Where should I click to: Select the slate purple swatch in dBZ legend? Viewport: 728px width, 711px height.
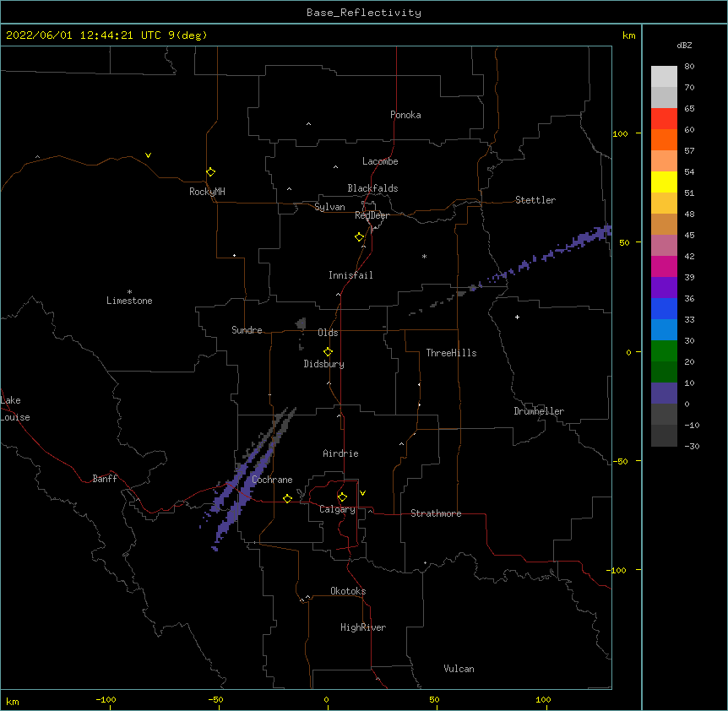664,393
